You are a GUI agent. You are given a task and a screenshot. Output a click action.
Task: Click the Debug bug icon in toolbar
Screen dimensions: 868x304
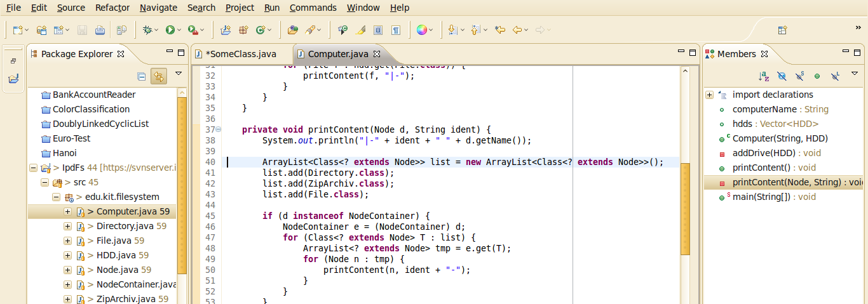click(x=147, y=30)
